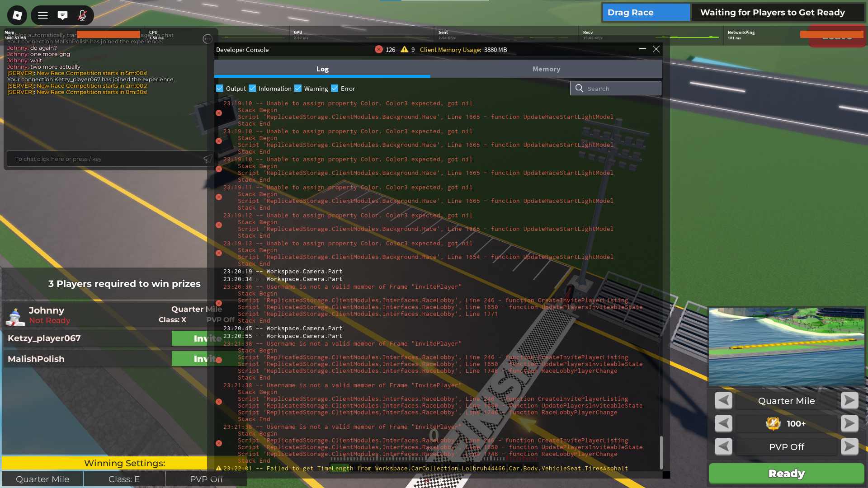This screenshot has width=868, height=488.
Task: Select next race type after Quarter Mile
Action: 849,400
